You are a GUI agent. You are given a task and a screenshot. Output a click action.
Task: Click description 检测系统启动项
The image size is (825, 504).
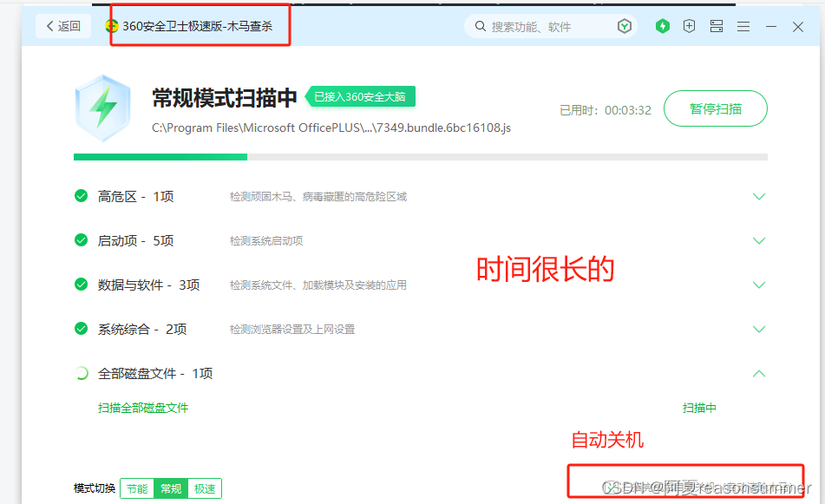click(x=266, y=241)
